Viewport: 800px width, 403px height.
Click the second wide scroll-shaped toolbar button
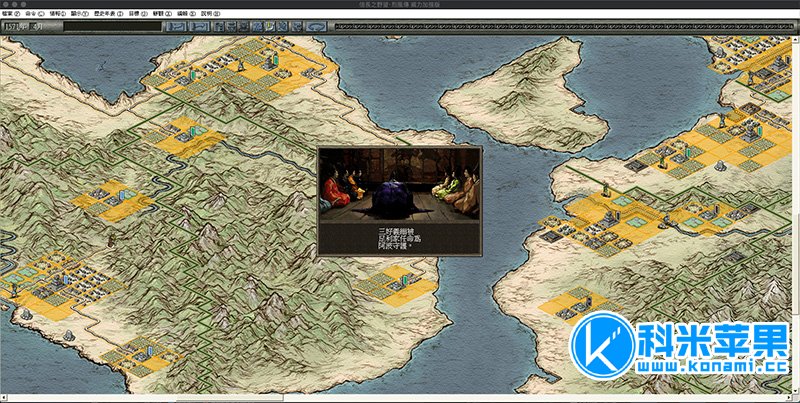coord(199,27)
